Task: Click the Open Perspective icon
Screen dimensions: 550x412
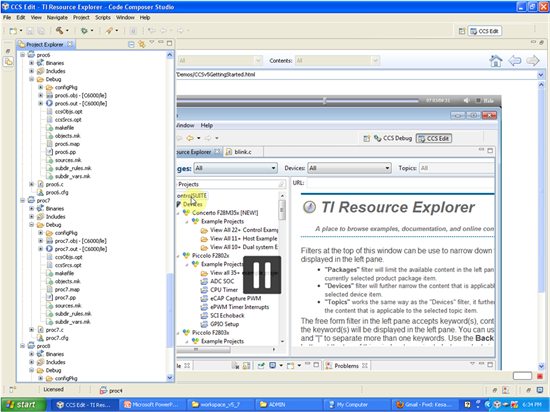Action: 462,31
